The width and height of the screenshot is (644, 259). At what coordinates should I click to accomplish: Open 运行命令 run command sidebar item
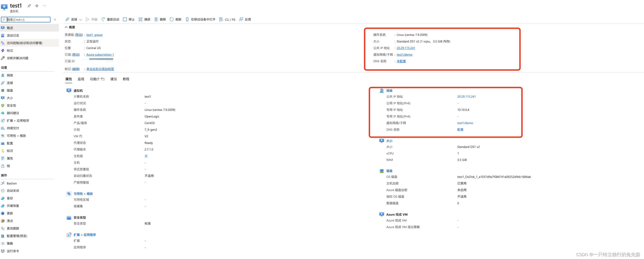pyautogui.click(x=29, y=251)
